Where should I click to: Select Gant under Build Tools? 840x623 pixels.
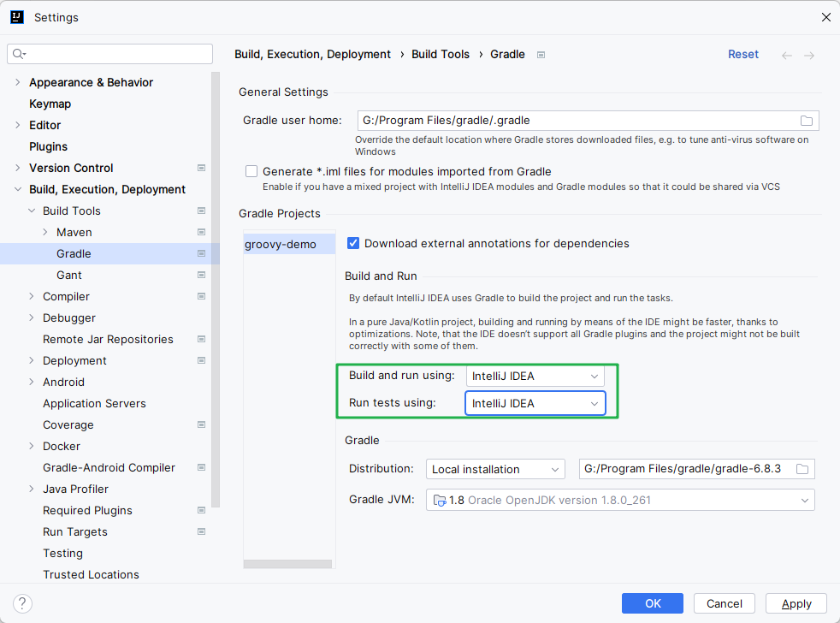(69, 275)
